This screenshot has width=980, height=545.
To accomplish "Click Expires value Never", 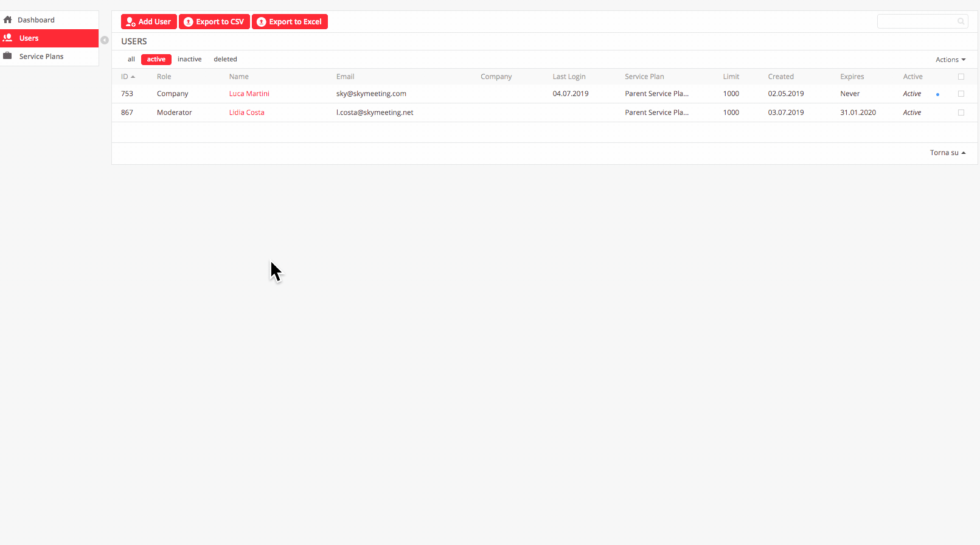I will (x=850, y=94).
